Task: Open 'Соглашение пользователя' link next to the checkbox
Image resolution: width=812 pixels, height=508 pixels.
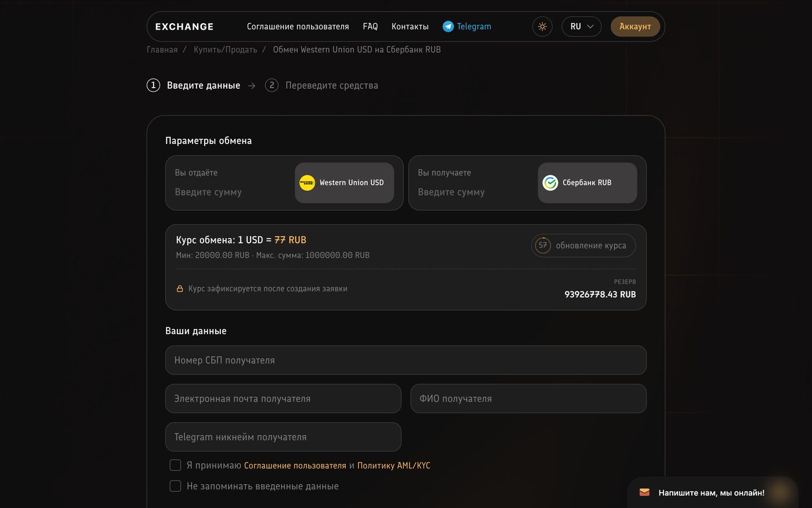Action: tap(295, 466)
